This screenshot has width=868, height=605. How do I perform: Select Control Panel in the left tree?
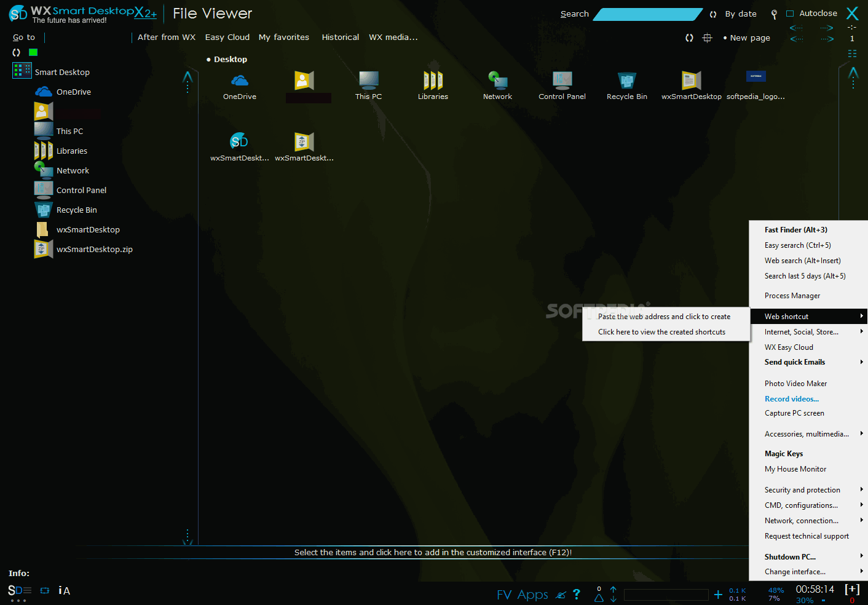click(x=81, y=190)
